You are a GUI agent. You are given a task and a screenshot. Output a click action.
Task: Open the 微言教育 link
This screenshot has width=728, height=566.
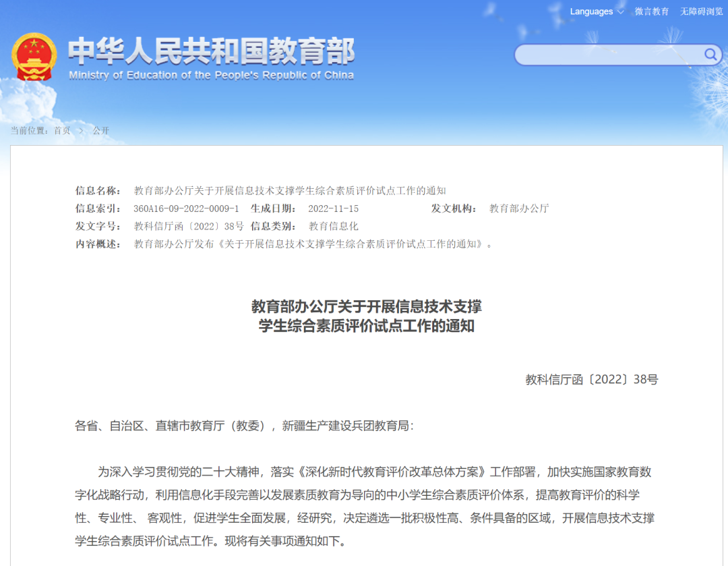[x=652, y=11]
